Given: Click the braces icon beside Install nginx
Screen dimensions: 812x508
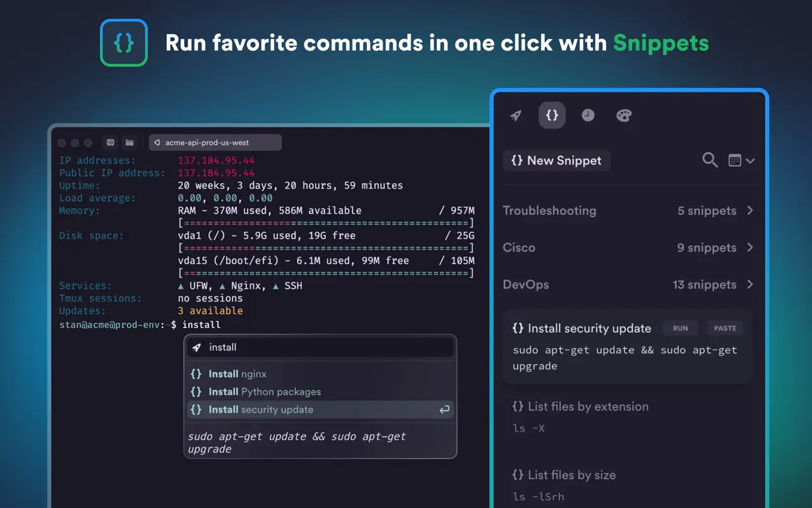Looking at the screenshot, I should click(196, 374).
